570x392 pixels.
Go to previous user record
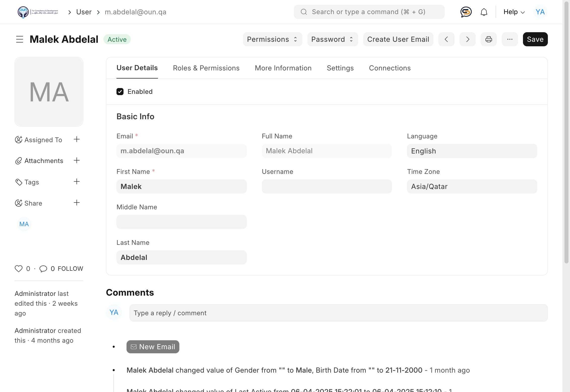[446, 39]
